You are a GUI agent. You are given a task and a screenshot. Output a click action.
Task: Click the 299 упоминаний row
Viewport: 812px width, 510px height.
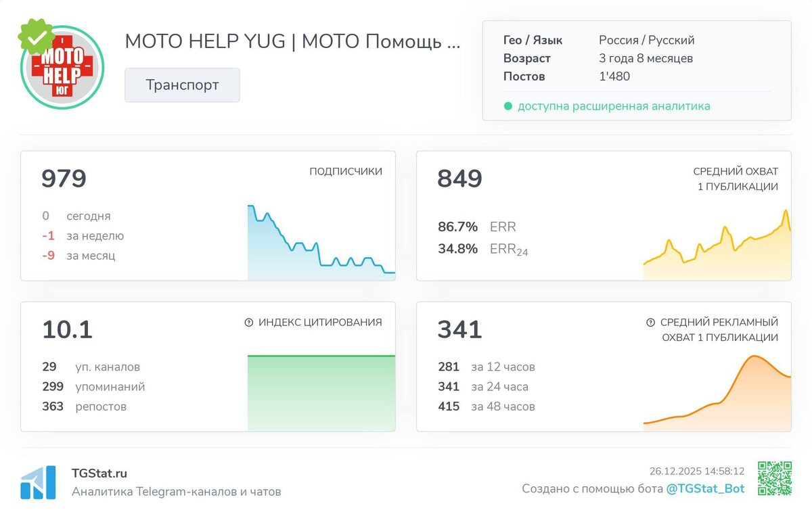pos(93,387)
